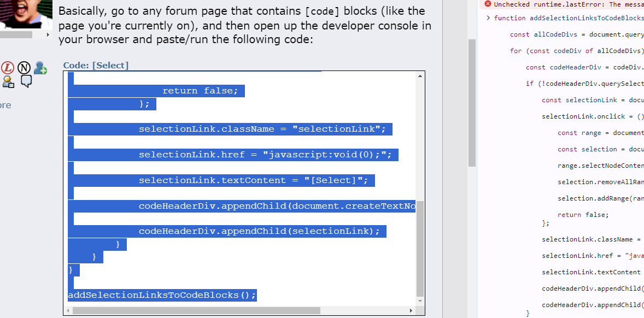Click the speech bubble message icon
The width and height of the screenshot is (644, 318).
pyautogui.click(x=26, y=81)
